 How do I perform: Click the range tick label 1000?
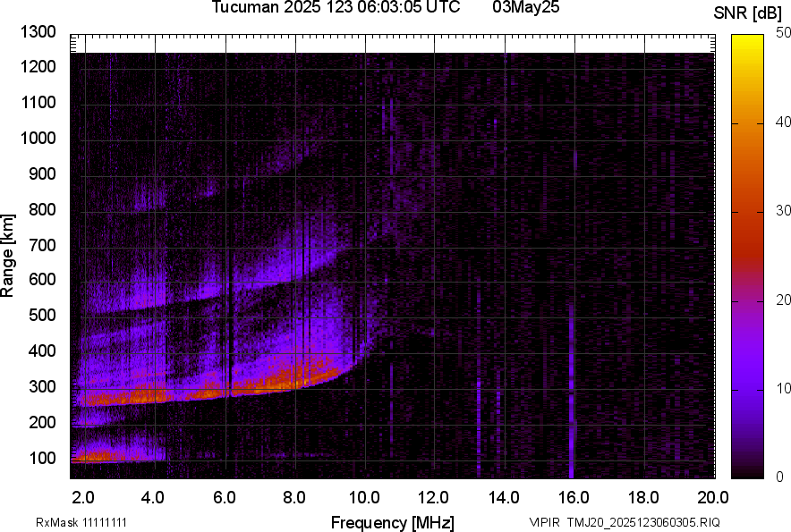click(38, 138)
